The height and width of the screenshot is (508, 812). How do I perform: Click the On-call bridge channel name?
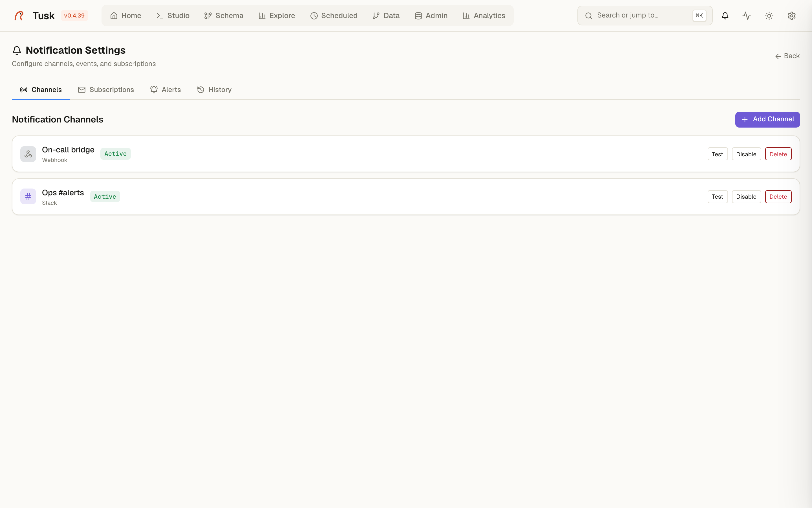[x=68, y=150]
